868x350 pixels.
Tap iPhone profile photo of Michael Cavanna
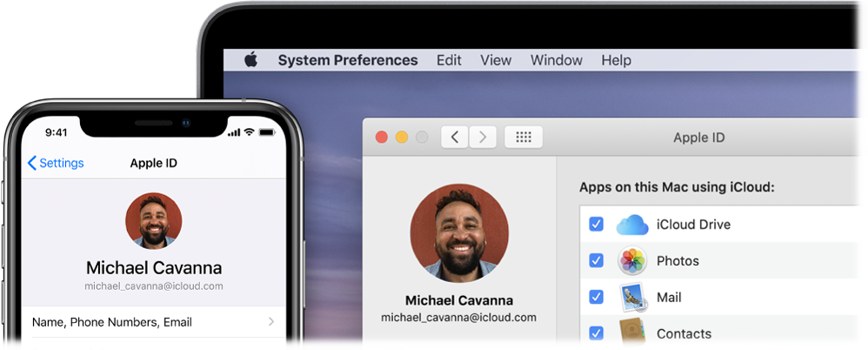point(153,220)
